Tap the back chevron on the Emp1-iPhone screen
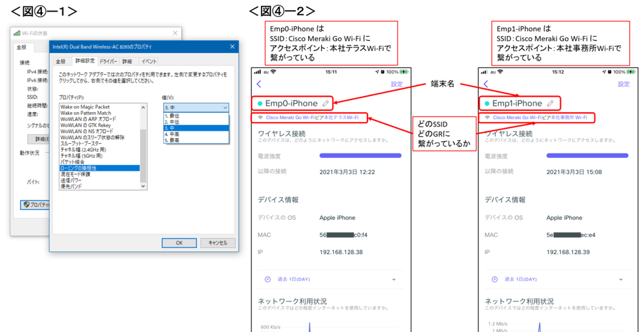644x332 pixels. tap(485, 84)
